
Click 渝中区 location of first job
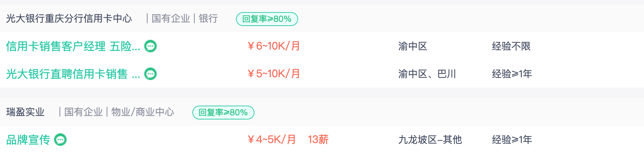tap(412, 46)
